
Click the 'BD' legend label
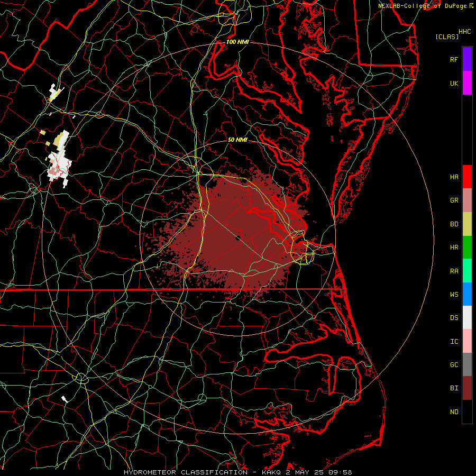point(454,224)
